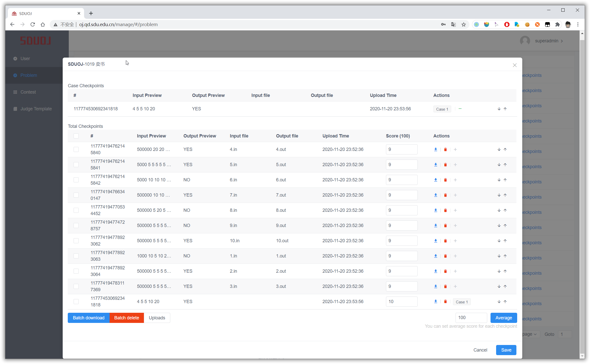
Task: Delete the 6.in checkpoint row
Action: [445, 180]
